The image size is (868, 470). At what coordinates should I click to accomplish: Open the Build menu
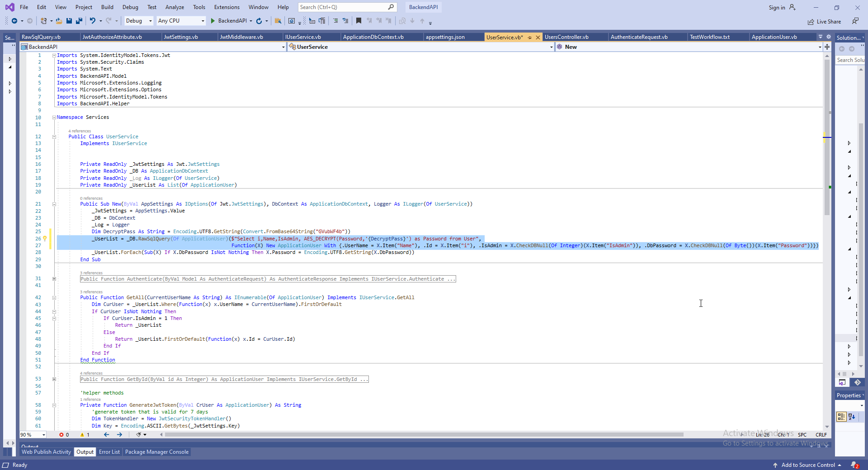[x=107, y=7]
